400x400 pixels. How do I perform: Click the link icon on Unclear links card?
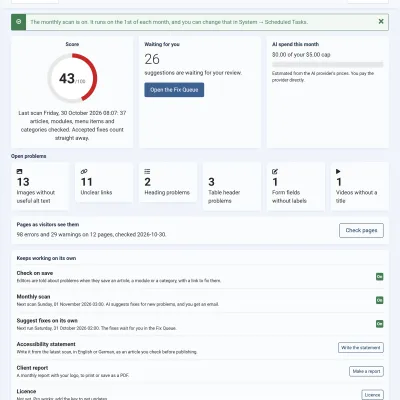(x=84, y=171)
